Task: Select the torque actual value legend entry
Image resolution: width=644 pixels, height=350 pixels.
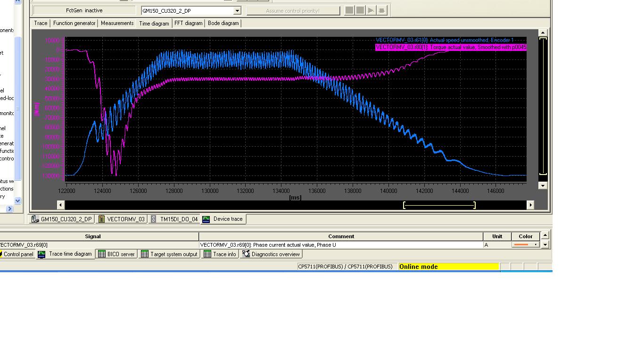Action: coord(450,47)
